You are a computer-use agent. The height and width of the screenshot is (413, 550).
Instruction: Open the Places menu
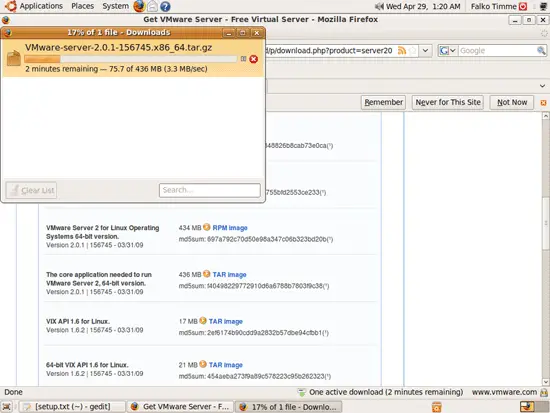pyautogui.click(x=82, y=6)
